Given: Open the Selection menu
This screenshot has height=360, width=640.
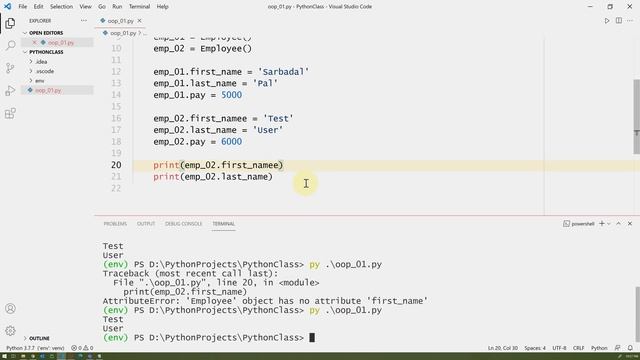Looking at the screenshot, I should 61,7.
